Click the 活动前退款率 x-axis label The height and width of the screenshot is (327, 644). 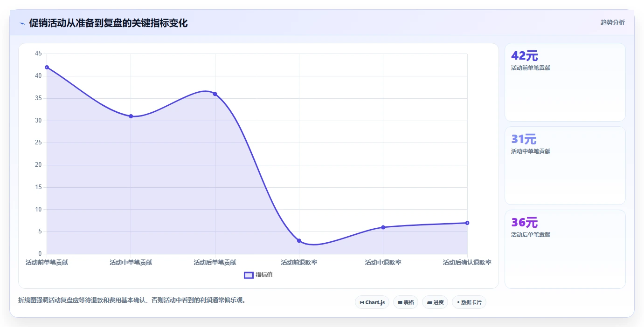click(x=299, y=263)
